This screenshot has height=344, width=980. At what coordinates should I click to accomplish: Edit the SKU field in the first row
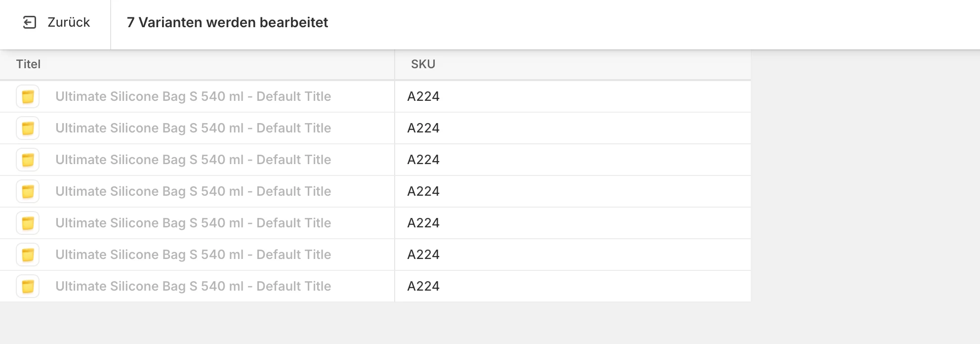tap(573, 96)
